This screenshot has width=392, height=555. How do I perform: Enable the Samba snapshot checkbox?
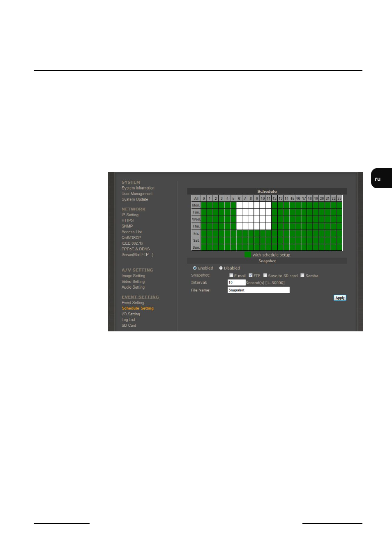click(302, 275)
